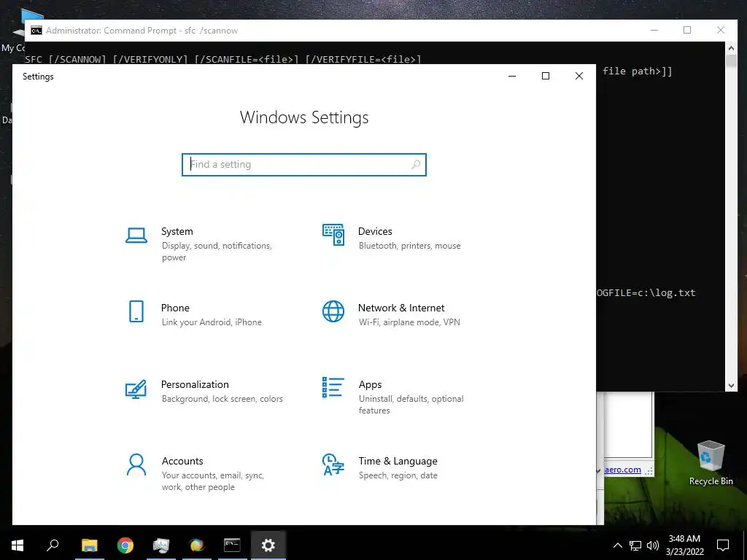Open the Recycle Bin desktop icon
This screenshot has height=560, width=747.
(x=711, y=456)
